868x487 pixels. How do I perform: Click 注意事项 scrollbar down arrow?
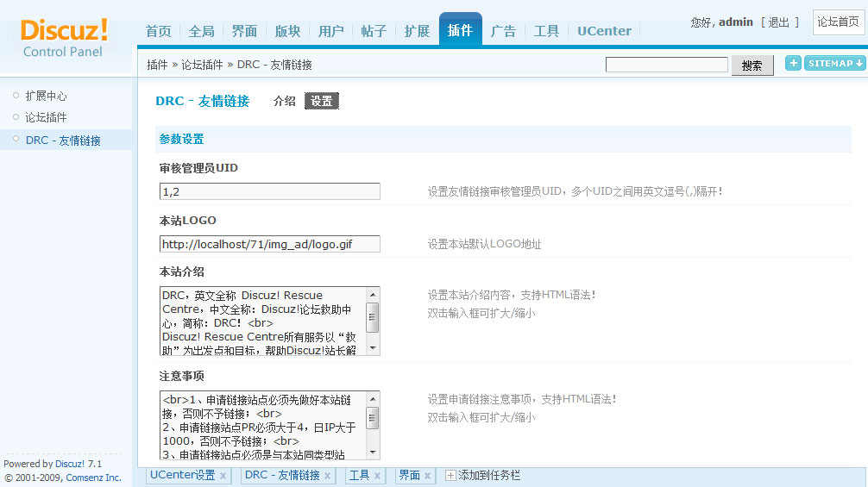click(x=373, y=453)
